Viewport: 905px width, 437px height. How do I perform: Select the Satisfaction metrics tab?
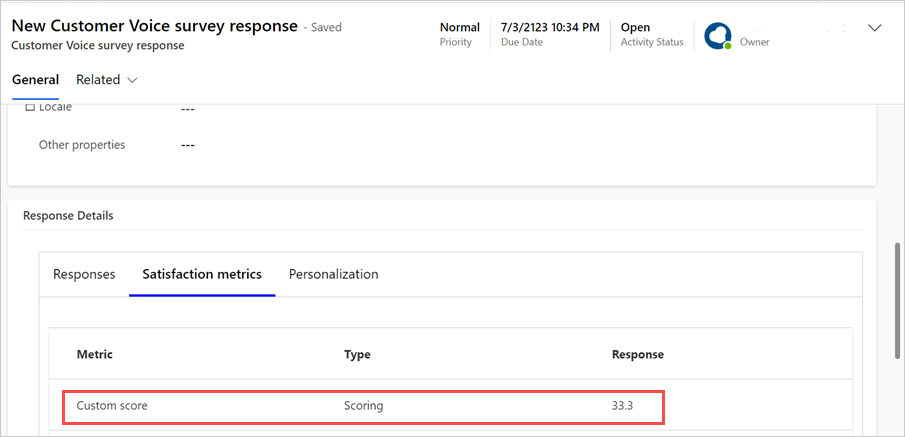[x=202, y=274]
